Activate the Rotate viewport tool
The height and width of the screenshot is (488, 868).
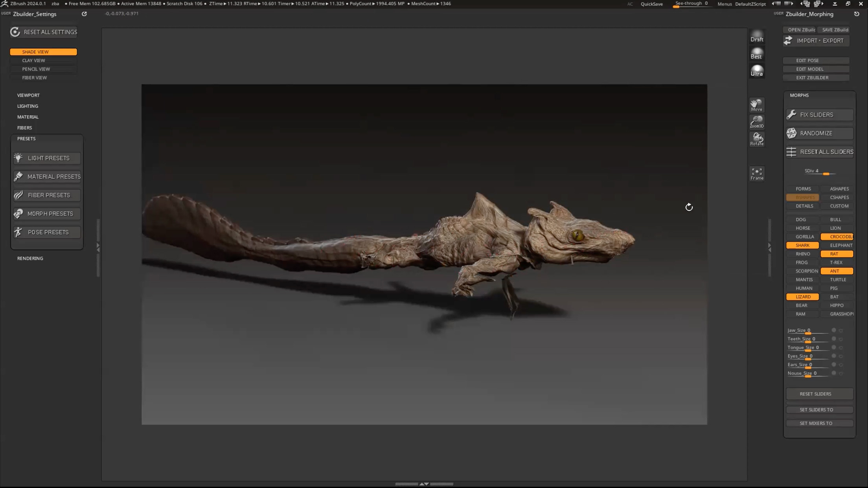click(x=756, y=139)
